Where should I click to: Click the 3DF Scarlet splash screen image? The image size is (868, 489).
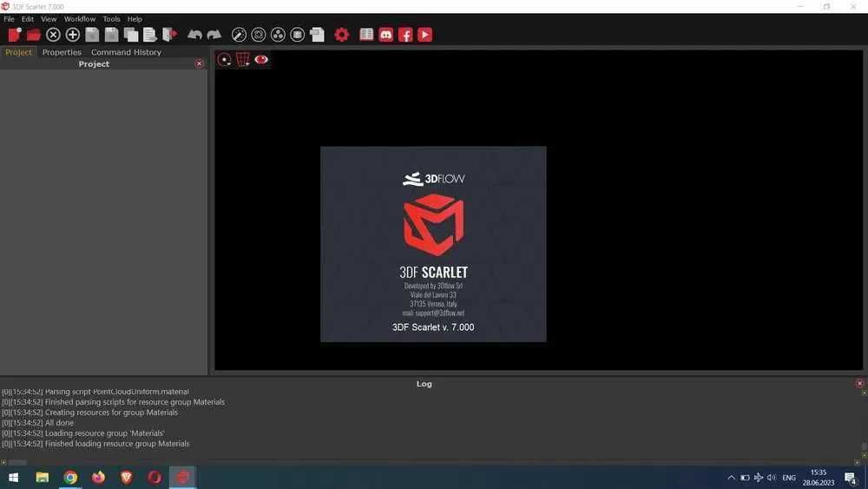click(x=433, y=244)
